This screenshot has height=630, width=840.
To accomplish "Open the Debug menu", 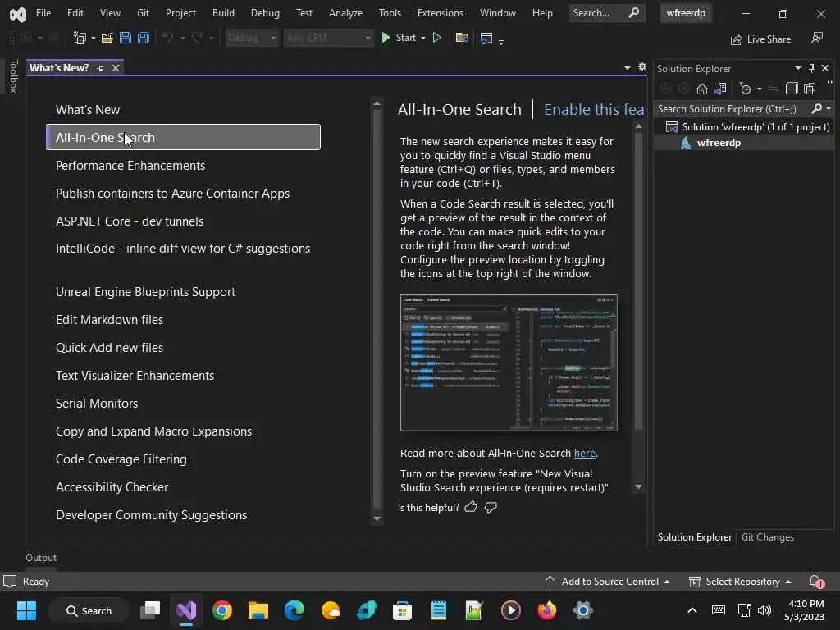I will pos(265,13).
